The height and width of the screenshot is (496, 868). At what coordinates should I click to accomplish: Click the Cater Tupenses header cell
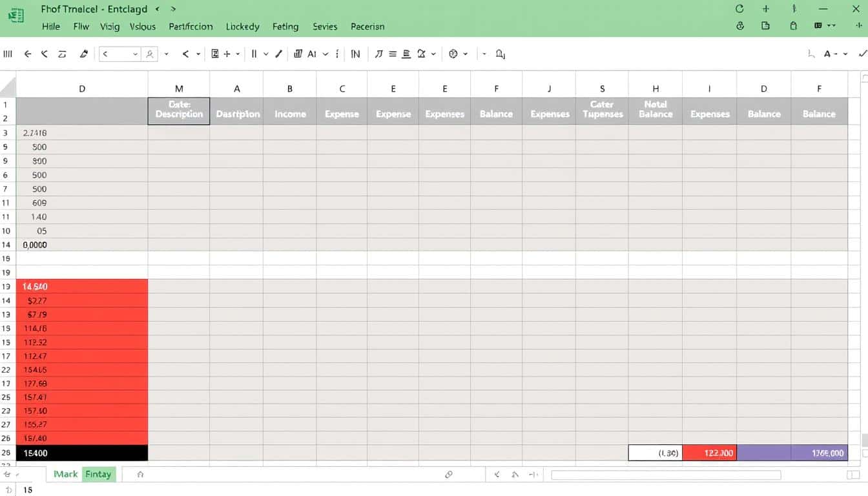pyautogui.click(x=602, y=111)
